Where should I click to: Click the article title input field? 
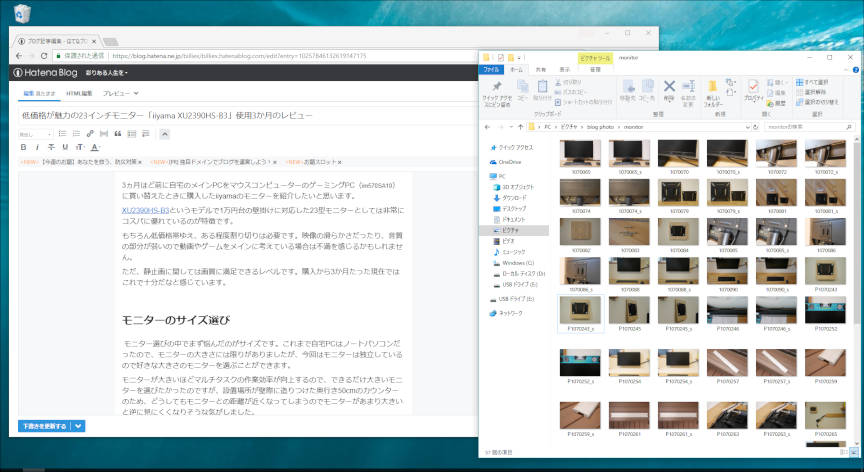click(248, 115)
